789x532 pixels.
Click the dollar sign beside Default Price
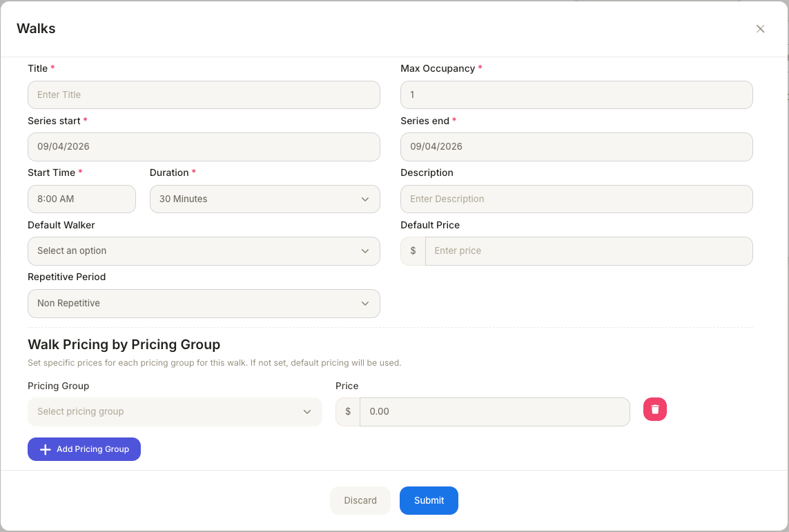pos(413,251)
